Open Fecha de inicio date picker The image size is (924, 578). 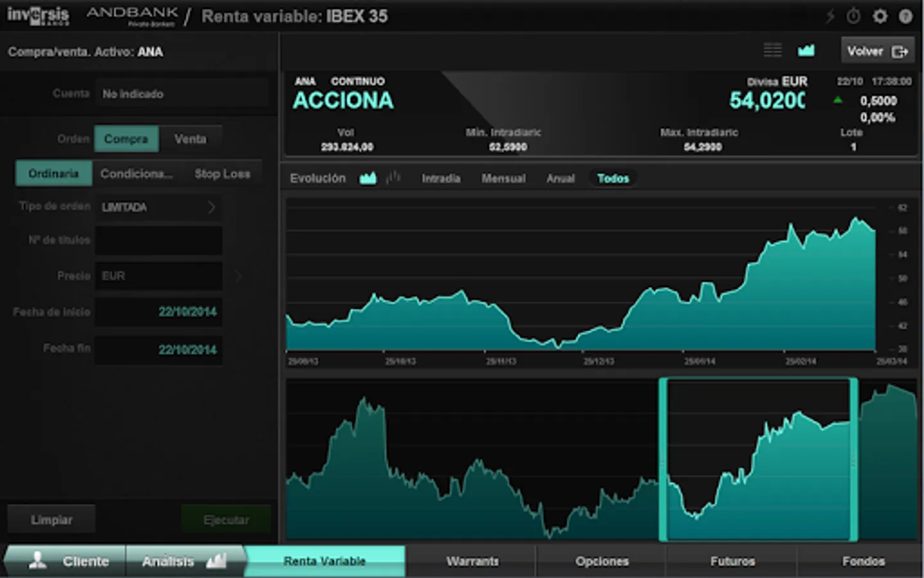coord(158,312)
